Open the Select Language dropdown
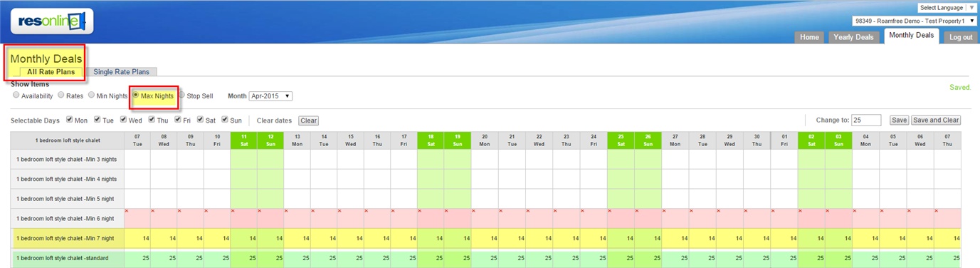This screenshot has width=980, height=268. 947,8
